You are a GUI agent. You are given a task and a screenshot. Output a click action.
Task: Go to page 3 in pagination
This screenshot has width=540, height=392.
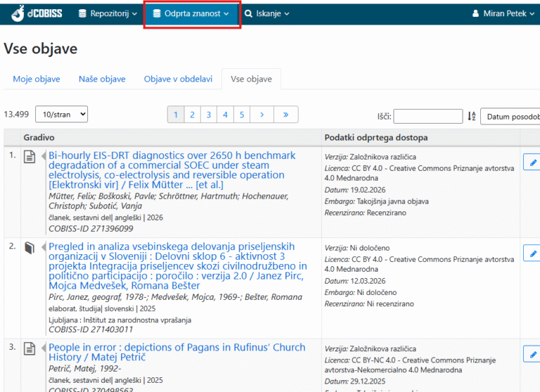[x=208, y=115]
